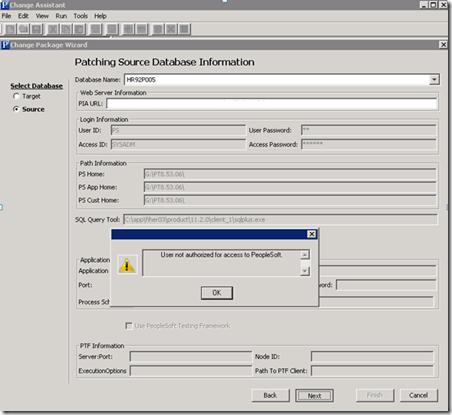
Task: Click the Change Assistant title bar logo
Action: 5,5
